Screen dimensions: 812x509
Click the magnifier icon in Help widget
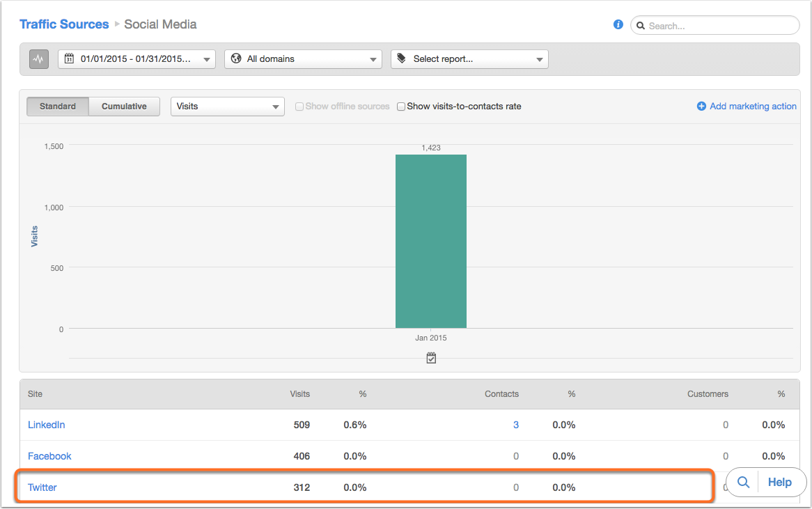pos(743,482)
